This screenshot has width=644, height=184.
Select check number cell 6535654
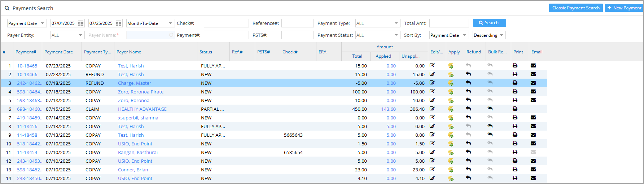pos(293,152)
